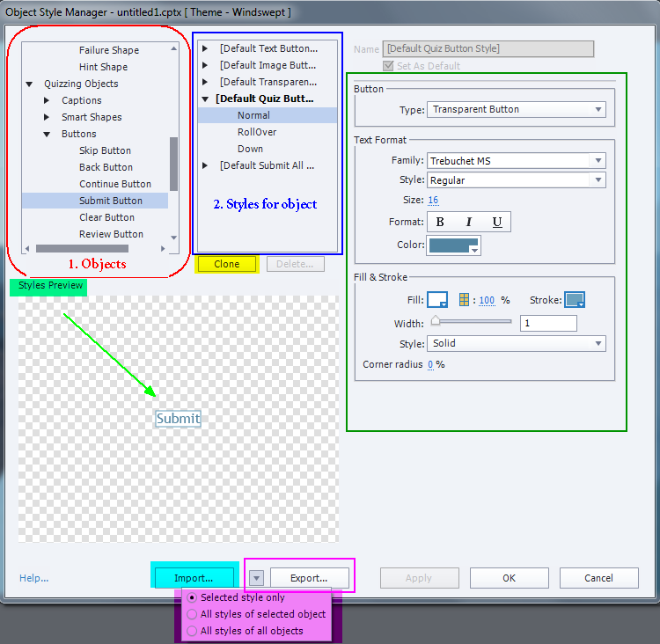The height and width of the screenshot is (644, 660).
Task: Click the Corner radius value 0
Action: click(x=430, y=364)
